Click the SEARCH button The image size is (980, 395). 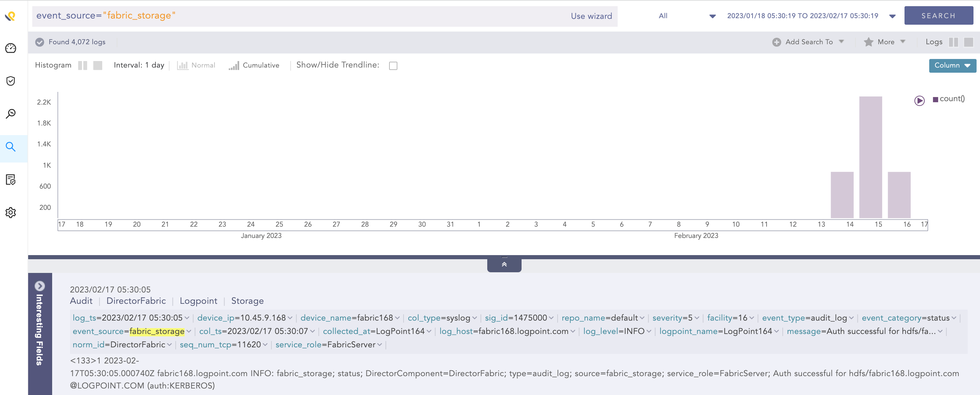[x=938, y=15]
